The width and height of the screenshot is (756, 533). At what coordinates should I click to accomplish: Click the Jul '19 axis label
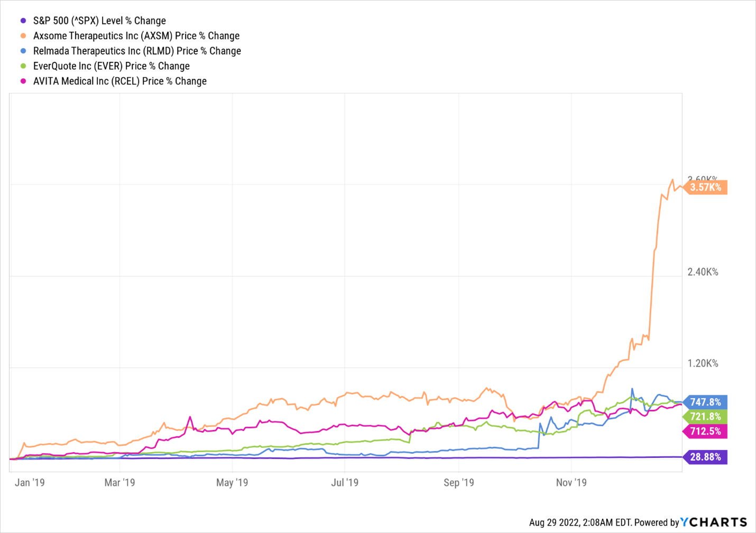[345, 482]
